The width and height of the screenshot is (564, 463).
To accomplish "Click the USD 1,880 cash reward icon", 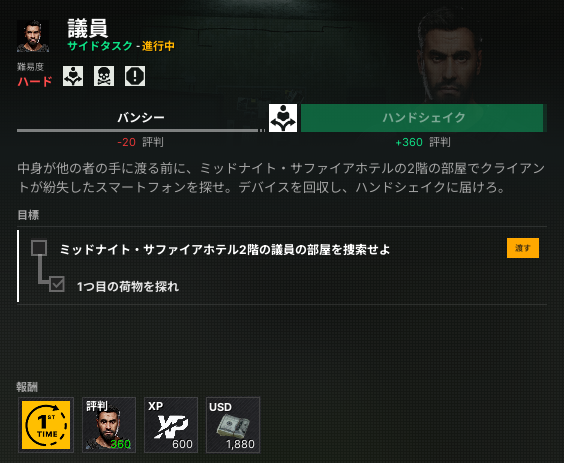I will pos(233,425).
